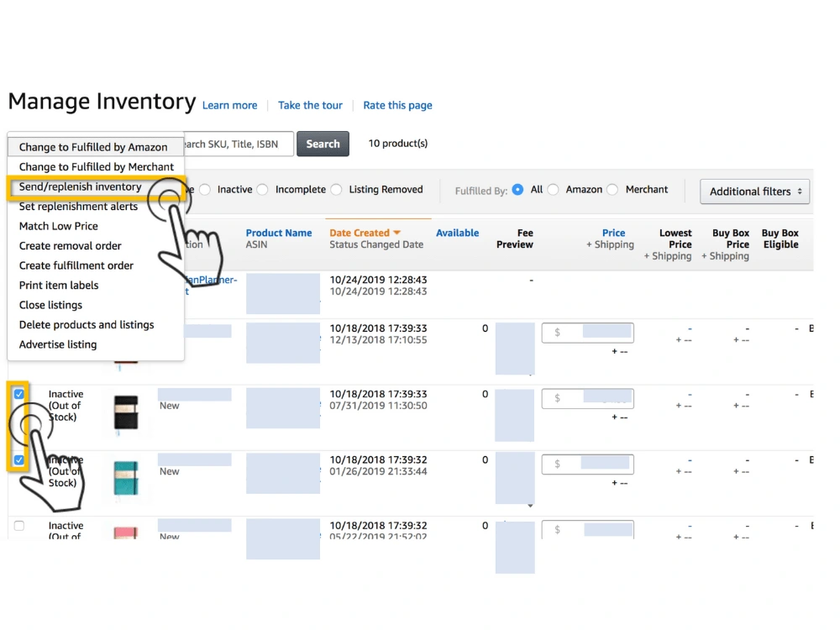Open the pink notebook product thumbnail
840x630 pixels.
126,533
